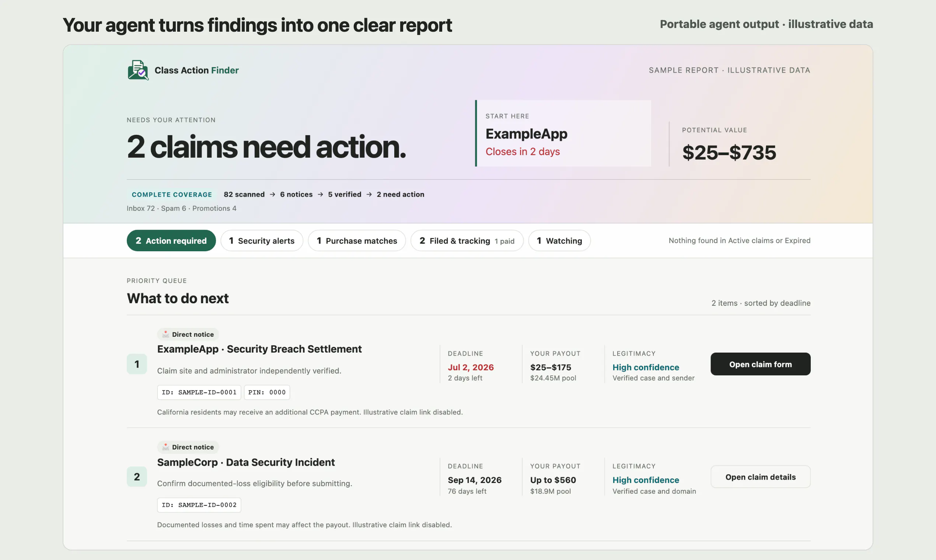Switch to the Watching tab
Image resolution: width=936 pixels, height=560 pixels.
click(x=559, y=240)
